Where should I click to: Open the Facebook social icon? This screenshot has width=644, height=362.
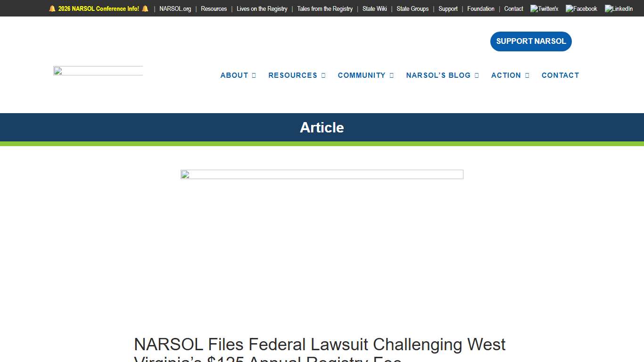[581, 8]
